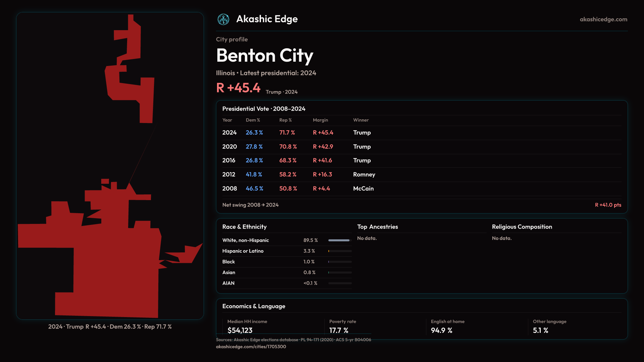This screenshot has width=644, height=362.
Task: Click the White, non-Hispanic percentage bar
Action: point(339,240)
